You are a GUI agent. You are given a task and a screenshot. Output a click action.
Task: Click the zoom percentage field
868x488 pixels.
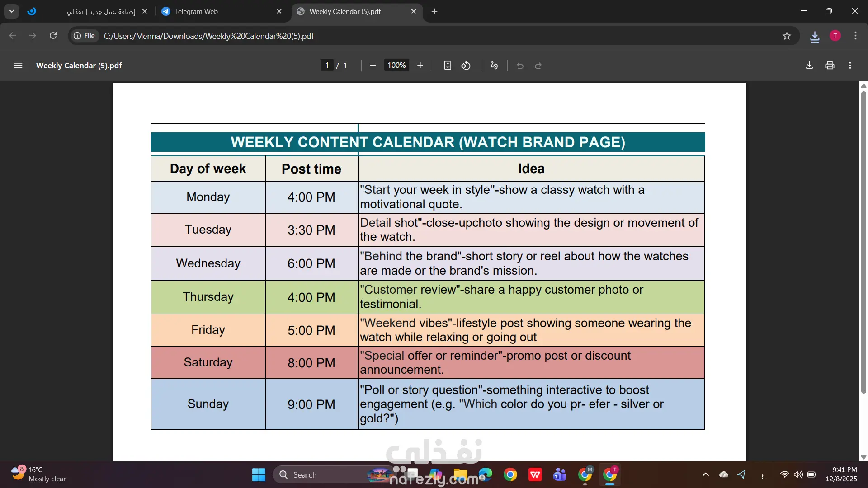[x=396, y=66]
